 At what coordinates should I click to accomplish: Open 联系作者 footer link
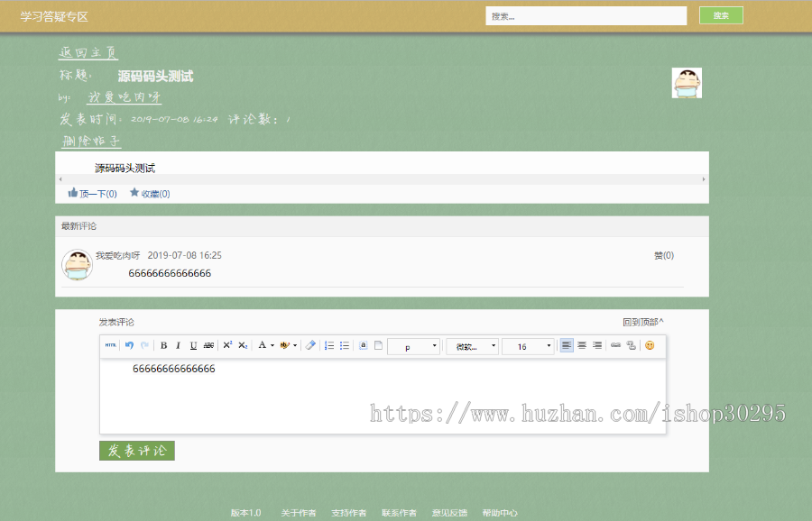tap(399, 513)
